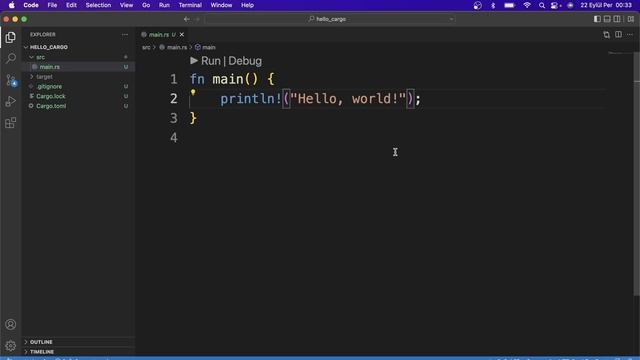This screenshot has width=640, height=360.
Task: Toggle bottom panel visibility
Action: [x=607, y=19]
